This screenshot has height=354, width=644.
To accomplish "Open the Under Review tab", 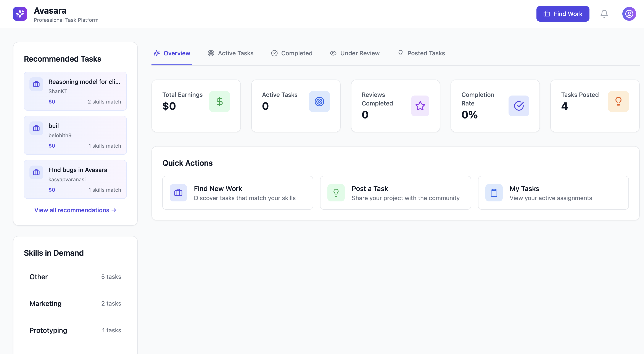I will (355, 53).
